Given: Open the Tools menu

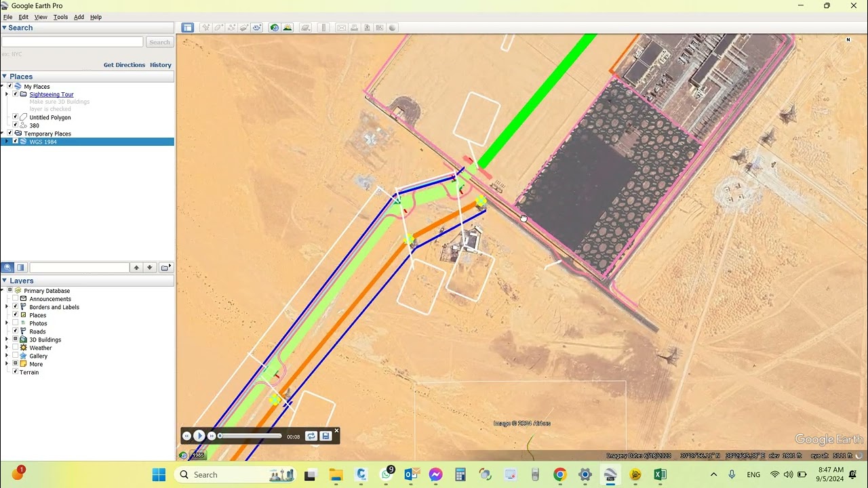Looking at the screenshot, I should click(60, 17).
